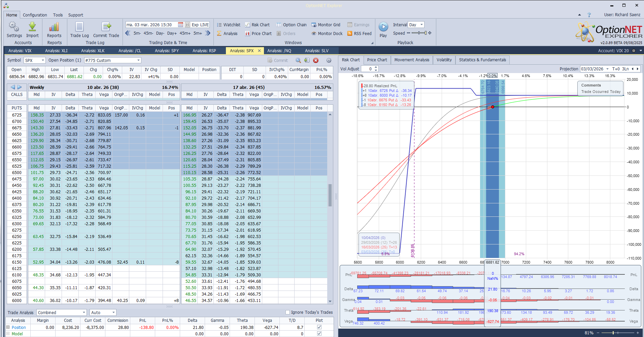644x337 pixels.
Task: Uncheck the Position Plot checkbox
Action: tap(319, 327)
